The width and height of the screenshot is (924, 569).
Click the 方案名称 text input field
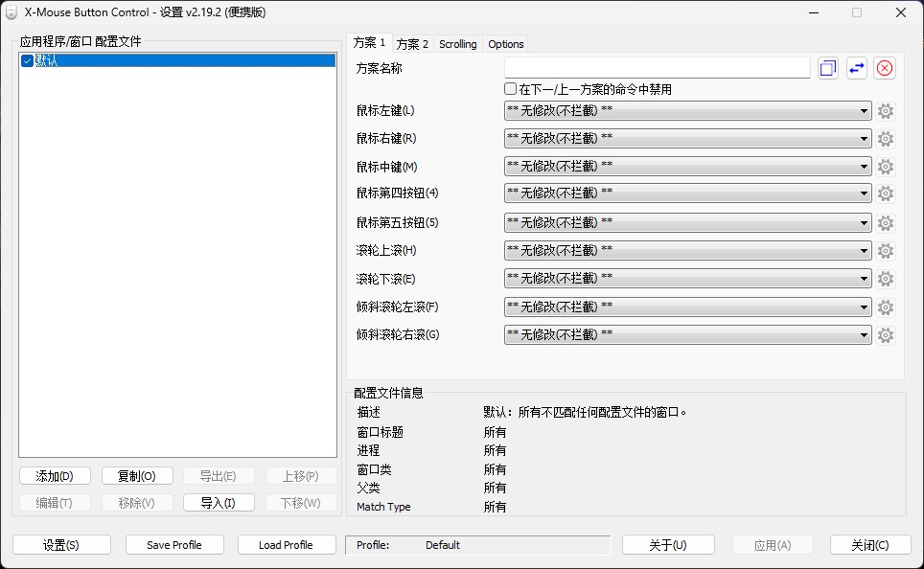click(x=657, y=68)
